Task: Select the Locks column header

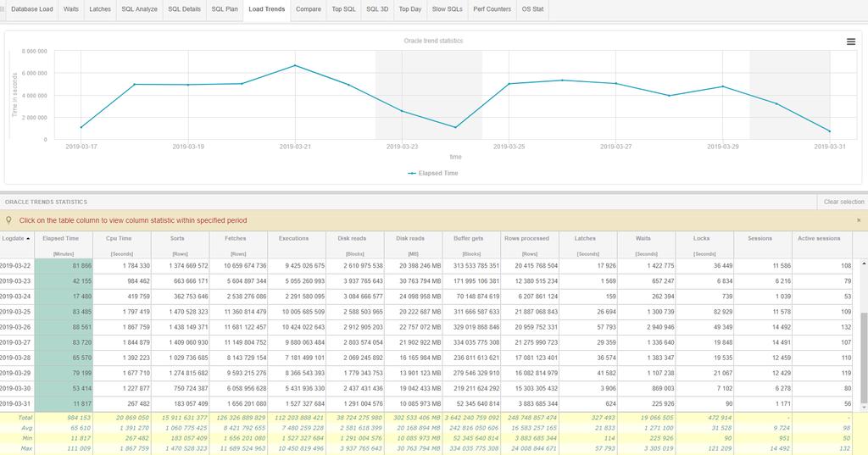Action: coord(704,245)
